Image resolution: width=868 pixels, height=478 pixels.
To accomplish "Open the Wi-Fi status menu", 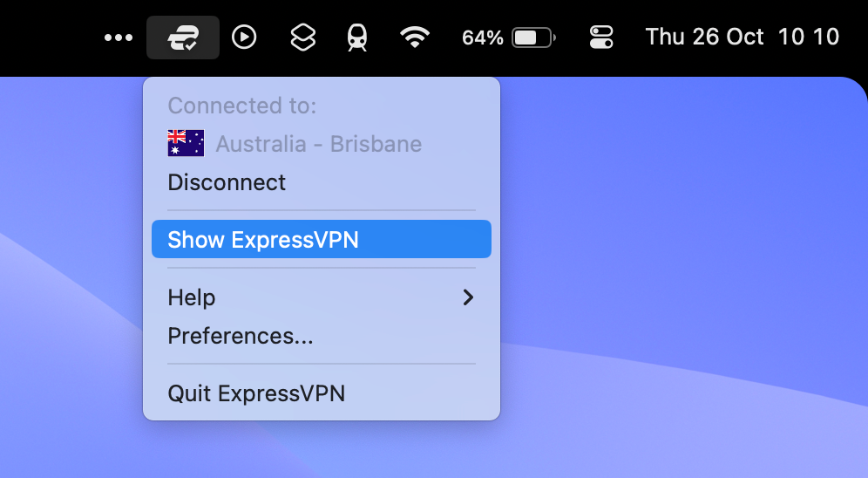I will point(416,38).
